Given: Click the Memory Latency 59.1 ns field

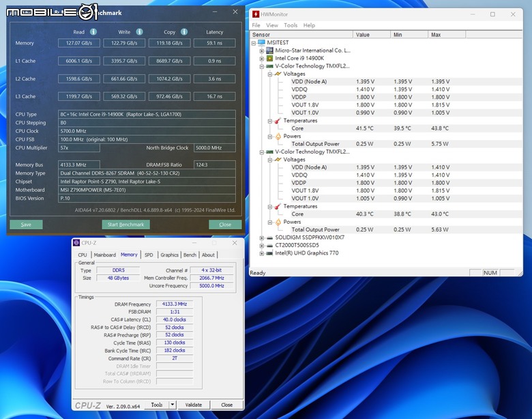Looking at the screenshot, I should pyautogui.click(x=214, y=43).
